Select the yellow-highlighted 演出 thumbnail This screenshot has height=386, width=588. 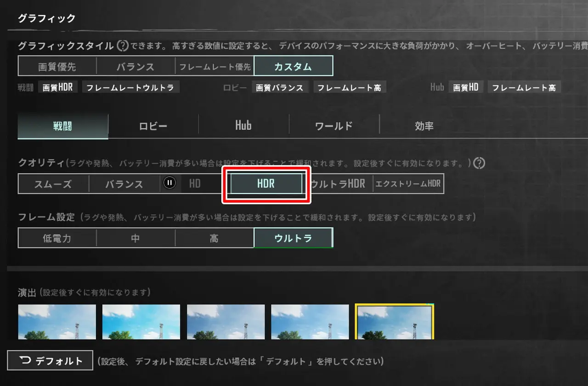point(395,322)
